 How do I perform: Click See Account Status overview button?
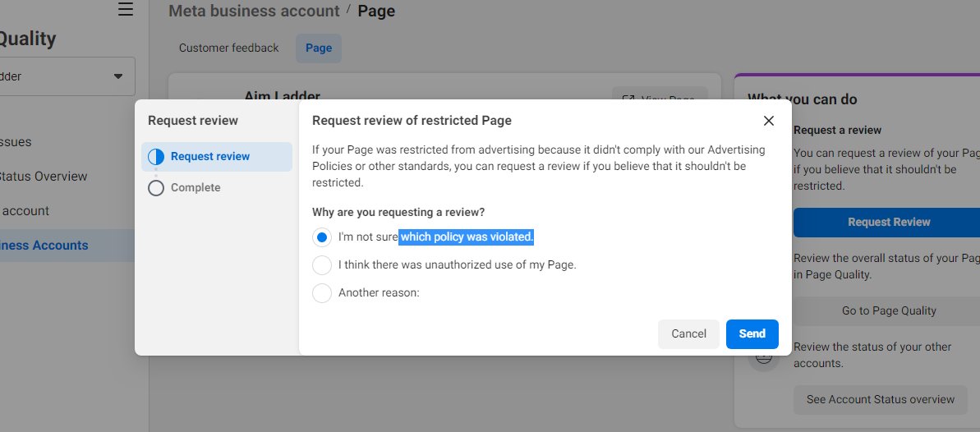point(880,399)
